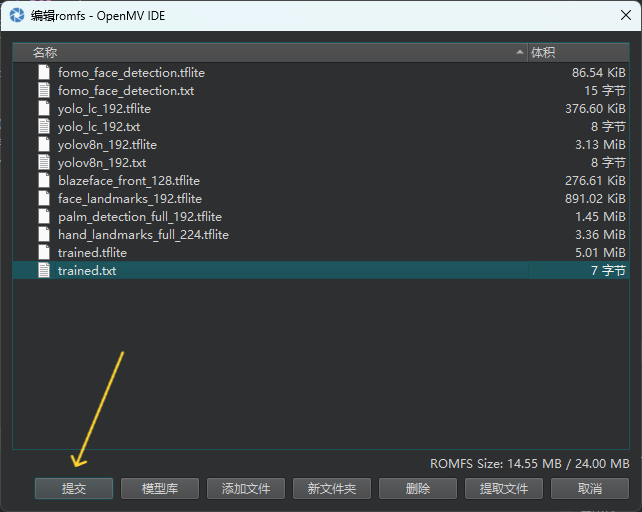The width and height of the screenshot is (642, 512).
Task: Click the file icon for palm_detection_full_192.tflite
Action: point(43,217)
